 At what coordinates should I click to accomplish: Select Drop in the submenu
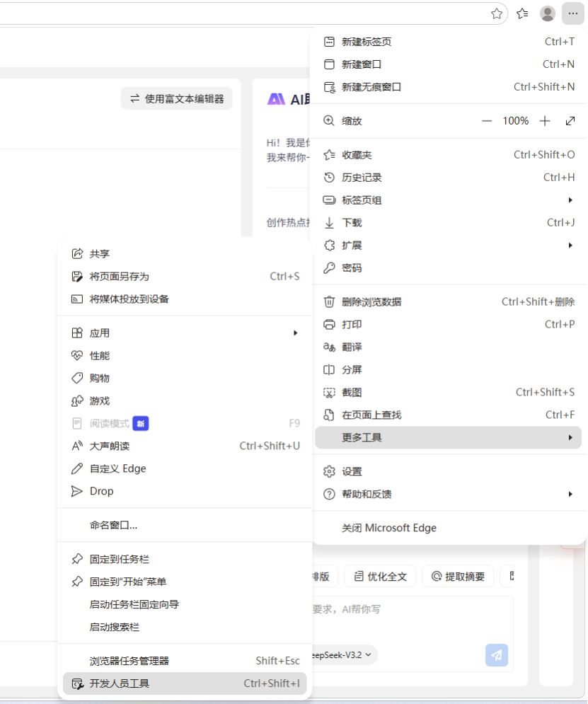185,491
